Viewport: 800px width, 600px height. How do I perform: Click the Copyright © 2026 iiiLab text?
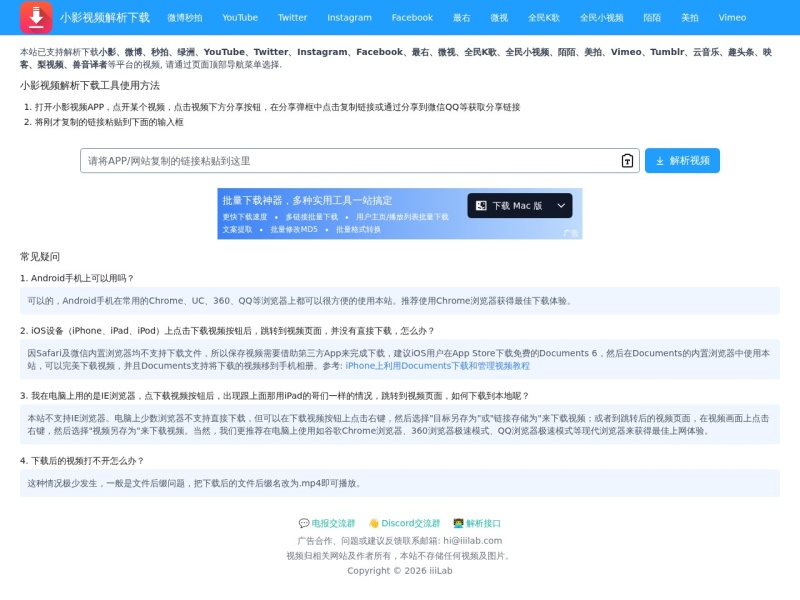(400, 571)
